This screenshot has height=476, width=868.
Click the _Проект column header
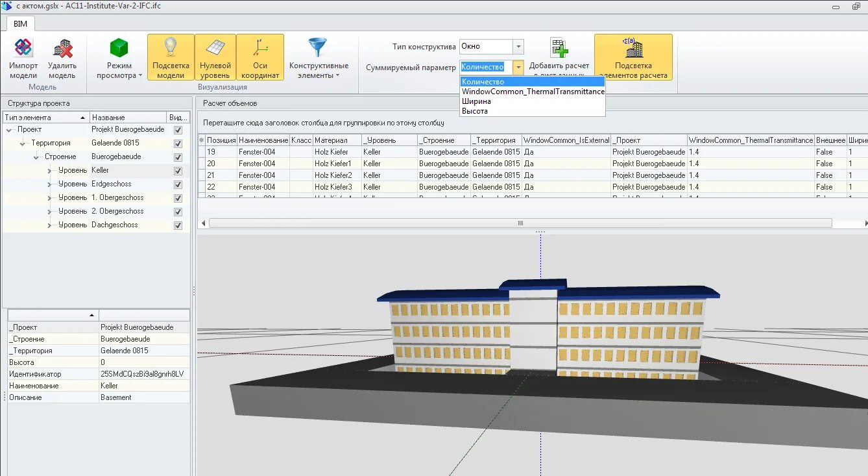tap(649, 140)
